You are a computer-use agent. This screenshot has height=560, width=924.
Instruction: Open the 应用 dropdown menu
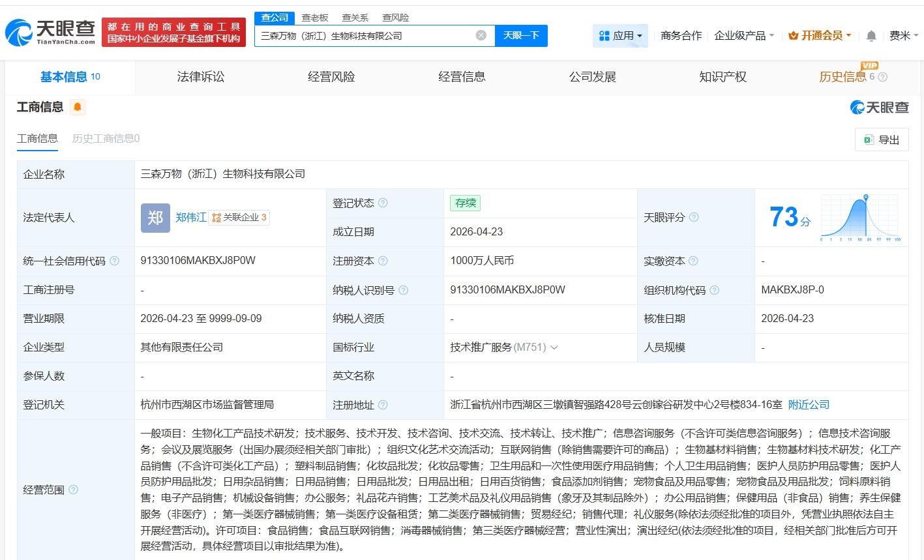[620, 36]
